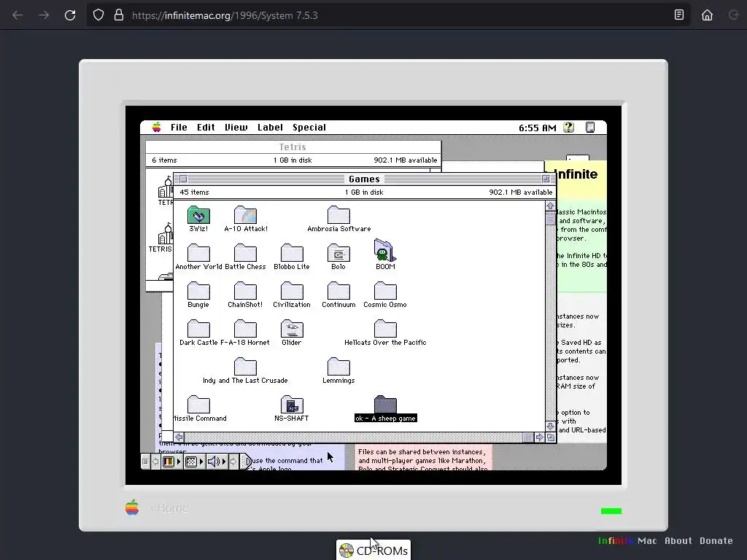
Task: Click the TETRIS icon in Tetris window
Action: [166, 236]
